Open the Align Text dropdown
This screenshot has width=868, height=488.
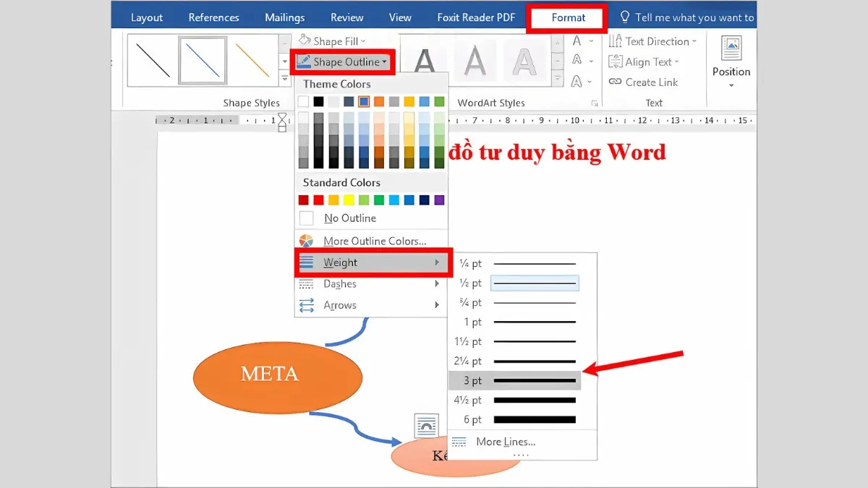coord(644,62)
